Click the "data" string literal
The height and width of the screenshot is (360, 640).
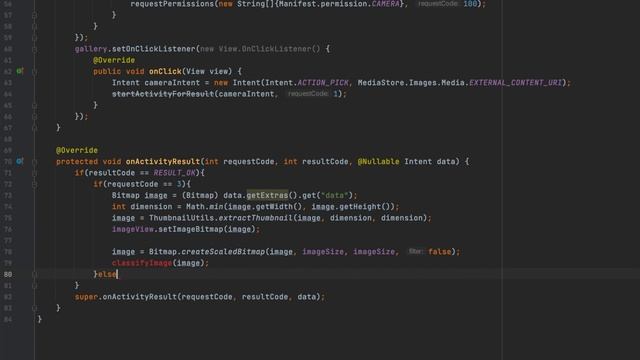[335, 196]
